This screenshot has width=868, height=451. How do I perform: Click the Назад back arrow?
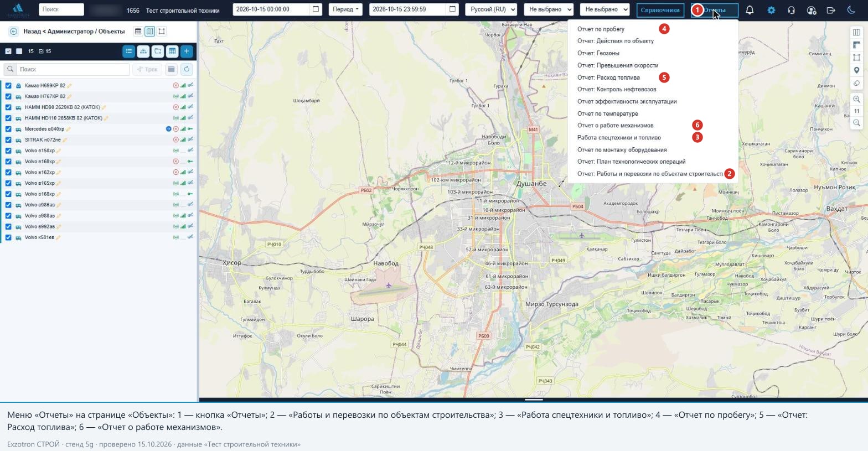click(13, 32)
